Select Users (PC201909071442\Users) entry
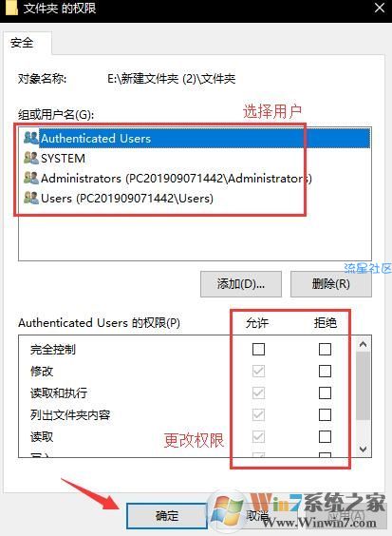This screenshot has height=536, width=392. [195, 199]
